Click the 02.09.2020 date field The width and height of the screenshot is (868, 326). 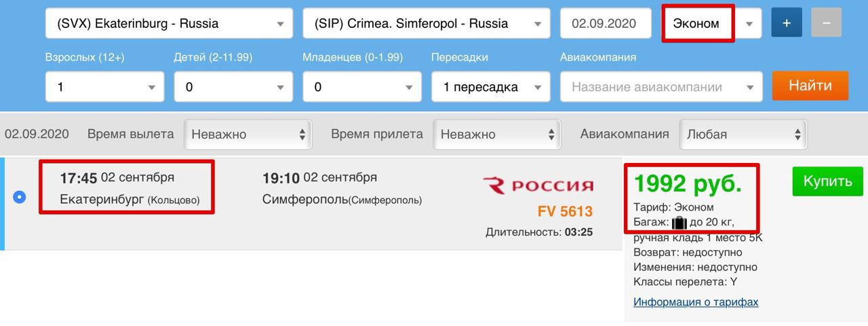click(x=604, y=23)
